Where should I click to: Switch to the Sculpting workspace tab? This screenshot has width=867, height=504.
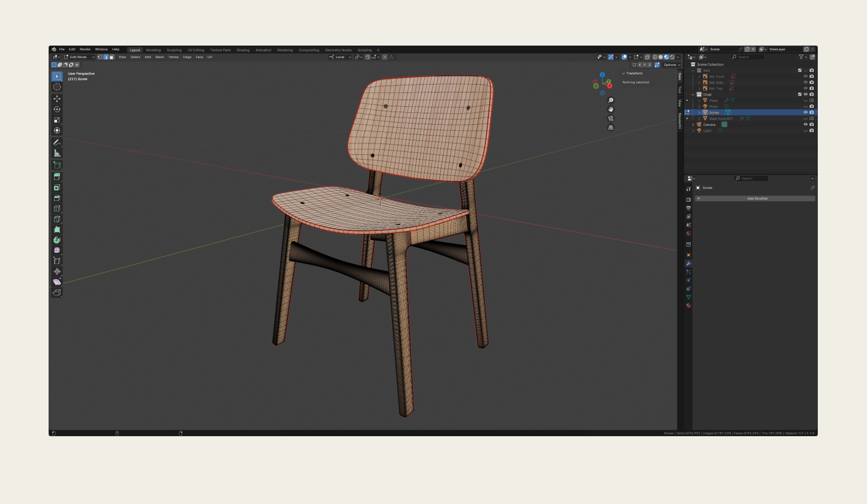pyautogui.click(x=174, y=50)
